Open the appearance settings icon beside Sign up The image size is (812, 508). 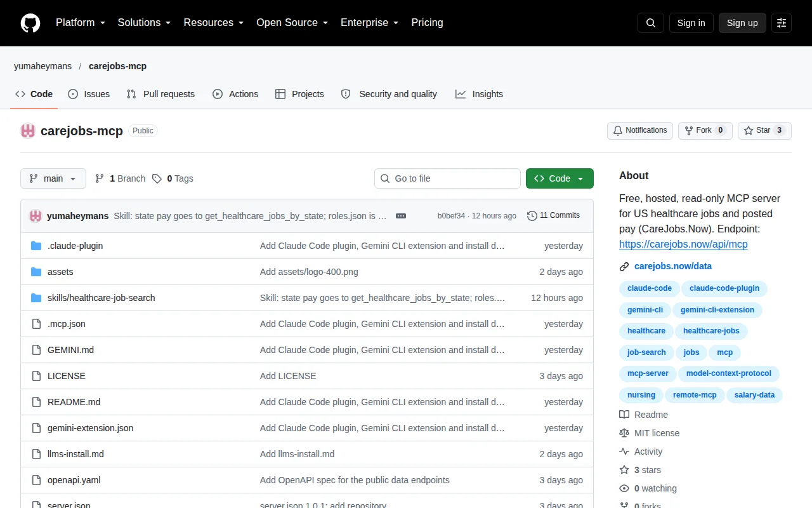782,23
